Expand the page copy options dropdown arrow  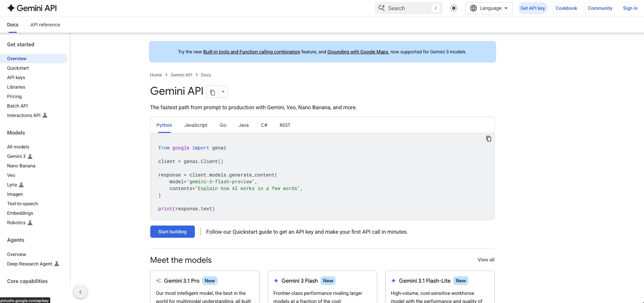(223, 92)
